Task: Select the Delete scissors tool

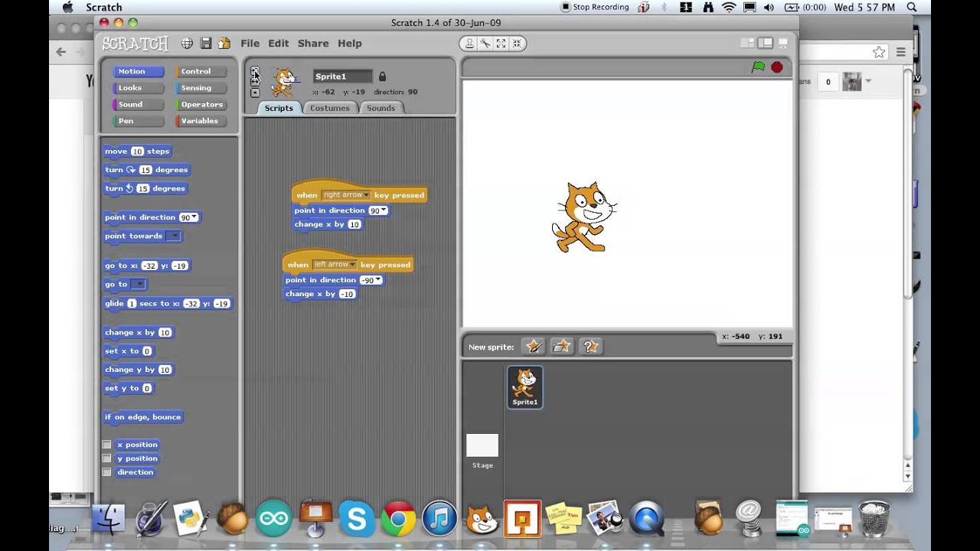Action: (x=485, y=44)
